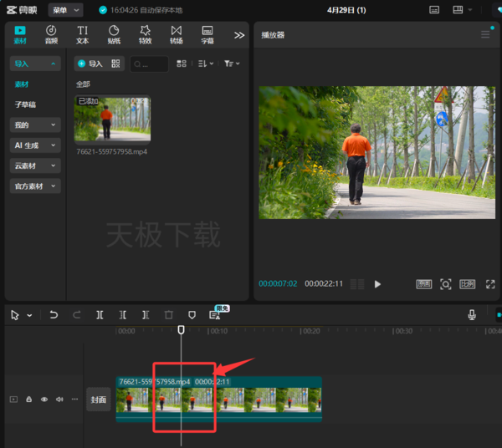Toggle track visibility eye icon
Image resolution: width=502 pixels, height=448 pixels.
[x=44, y=399]
